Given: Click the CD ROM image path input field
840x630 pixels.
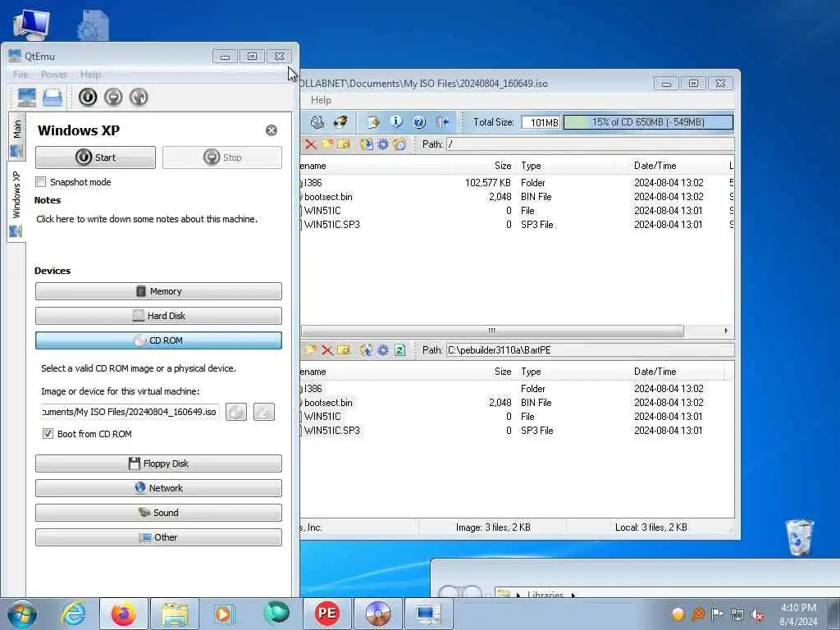Looking at the screenshot, I should tap(130, 412).
